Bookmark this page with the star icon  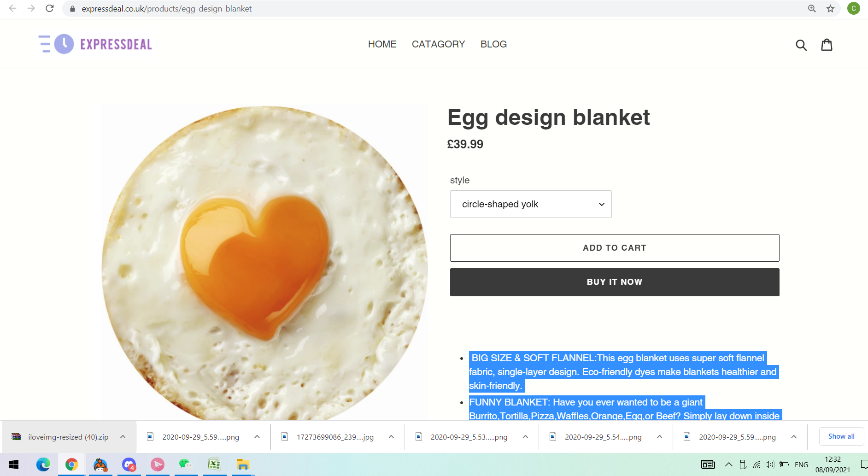pyautogui.click(x=830, y=8)
